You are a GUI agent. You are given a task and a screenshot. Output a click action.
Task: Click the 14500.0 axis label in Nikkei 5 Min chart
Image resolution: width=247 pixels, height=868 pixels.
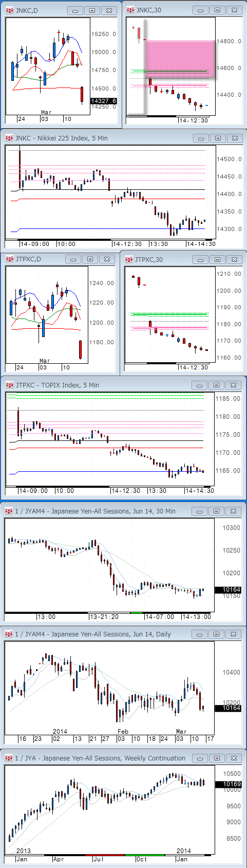(229, 159)
